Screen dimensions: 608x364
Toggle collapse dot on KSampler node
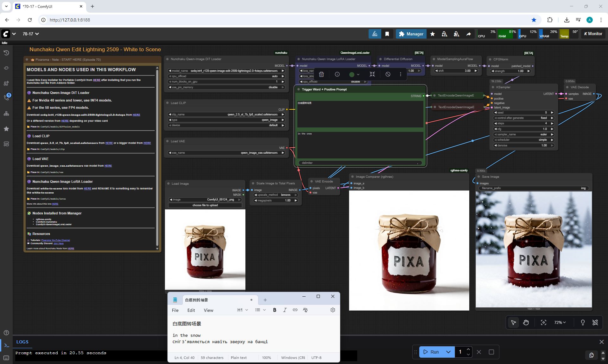(x=493, y=87)
